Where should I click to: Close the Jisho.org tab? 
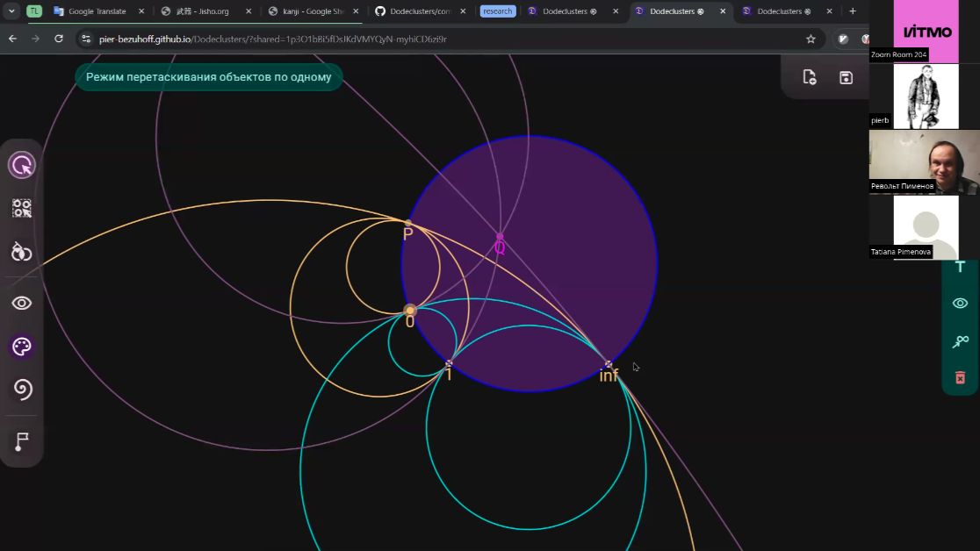[249, 11]
